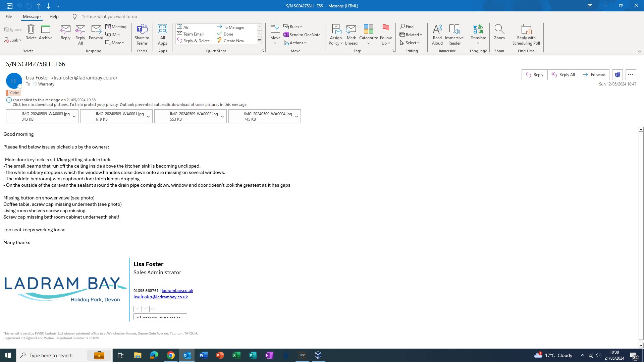
Task: Open Immersive Reader
Action: point(454,34)
